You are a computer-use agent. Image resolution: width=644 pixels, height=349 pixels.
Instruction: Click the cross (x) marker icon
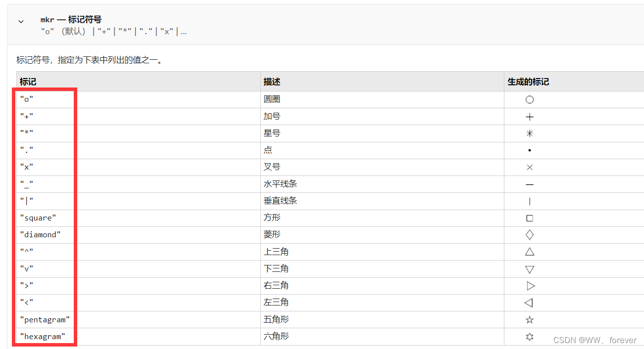coord(529,167)
